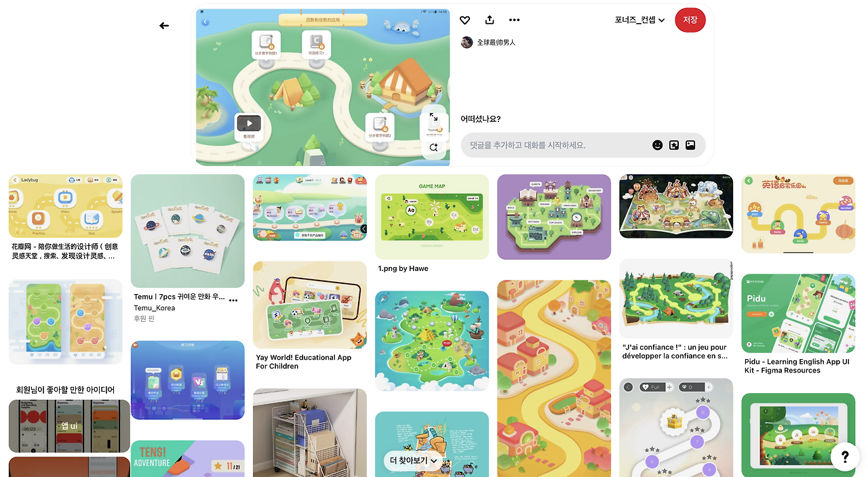Open the options dots on Temu pin
The width and height of the screenshot is (868, 477).
coord(233,300)
